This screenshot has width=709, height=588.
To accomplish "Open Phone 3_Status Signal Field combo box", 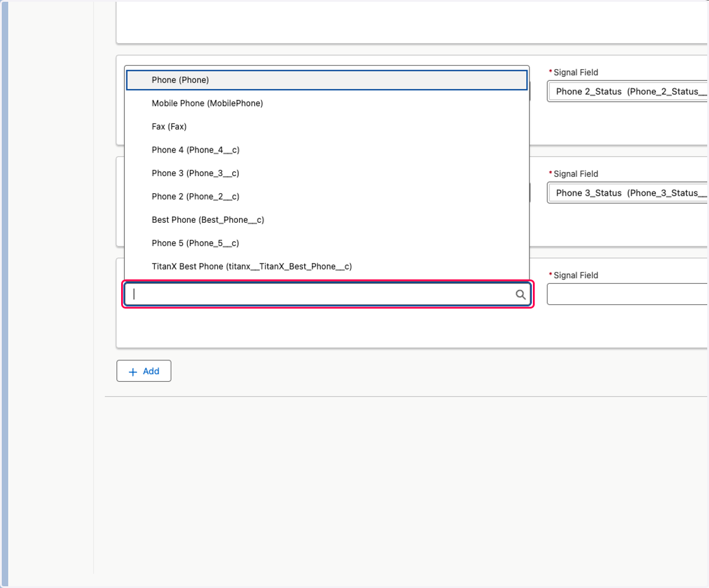I will [627, 193].
